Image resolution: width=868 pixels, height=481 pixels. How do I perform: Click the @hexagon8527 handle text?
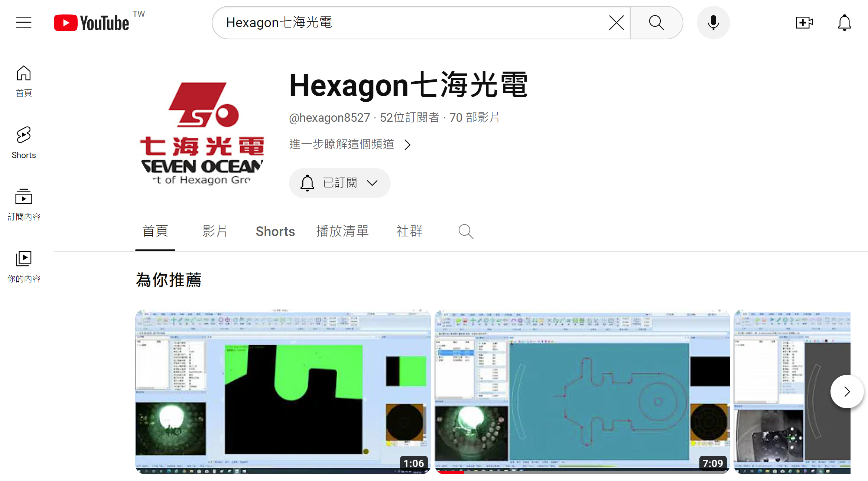(329, 118)
